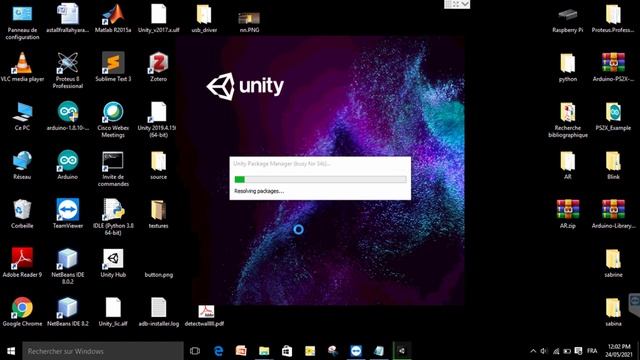Open Cisco Webex Meetings shortcut
Image resolution: width=640 pixels, height=360 pixels.
point(113,120)
